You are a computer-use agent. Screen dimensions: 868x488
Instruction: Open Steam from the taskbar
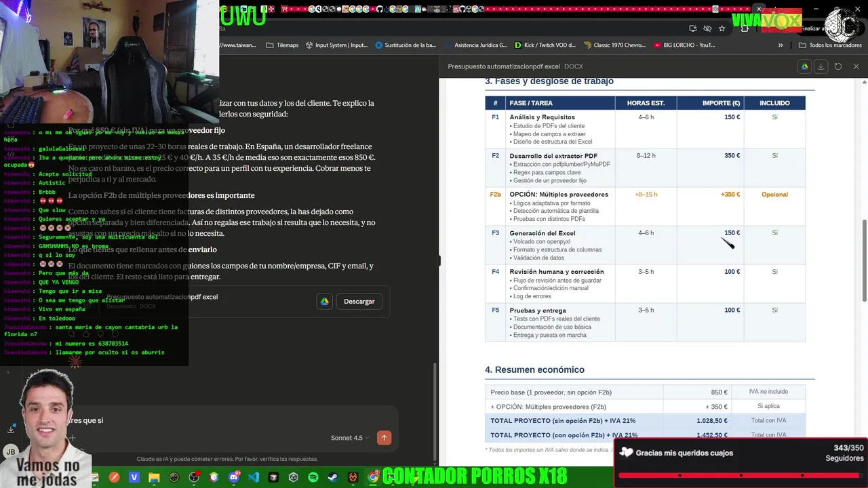pyautogui.click(x=333, y=478)
